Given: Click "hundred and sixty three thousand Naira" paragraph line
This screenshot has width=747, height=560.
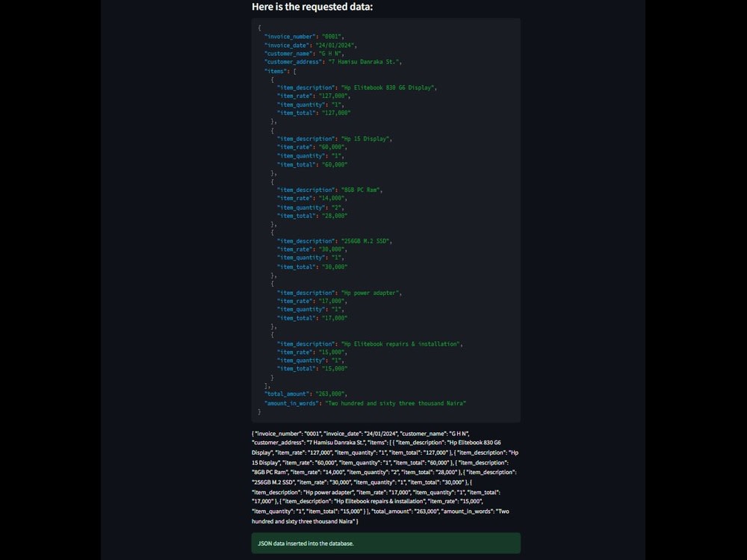Looking at the screenshot, I should coord(305,521).
